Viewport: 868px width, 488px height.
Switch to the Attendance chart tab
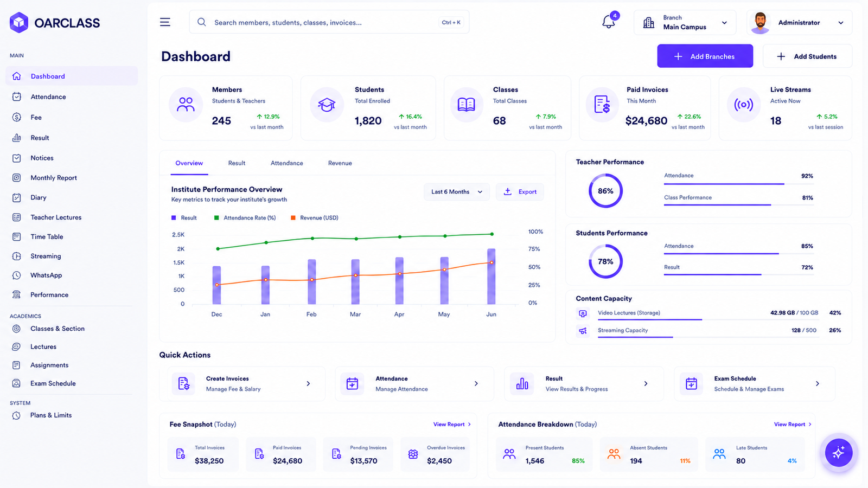(x=287, y=163)
